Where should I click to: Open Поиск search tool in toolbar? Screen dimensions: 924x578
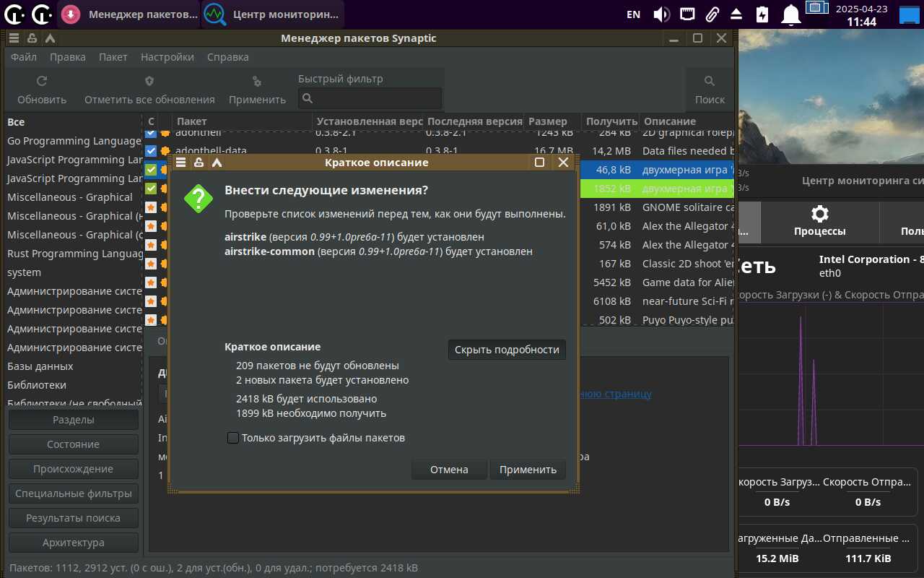click(710, 82)
